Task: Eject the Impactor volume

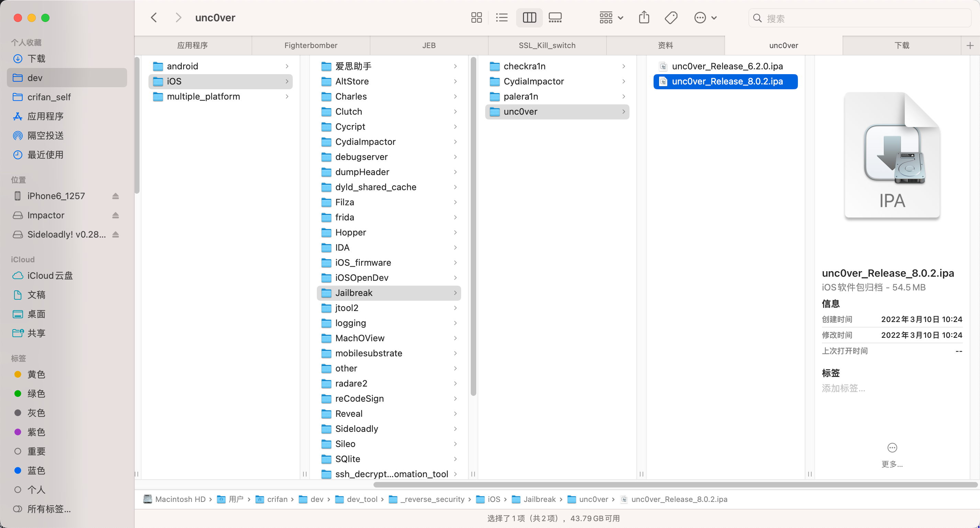Action: click(x=116, y=215)
